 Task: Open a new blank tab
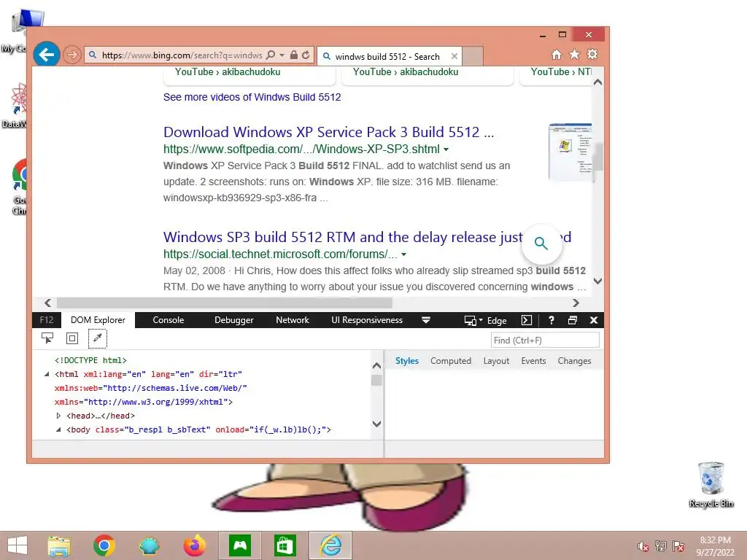click(473, 56)
